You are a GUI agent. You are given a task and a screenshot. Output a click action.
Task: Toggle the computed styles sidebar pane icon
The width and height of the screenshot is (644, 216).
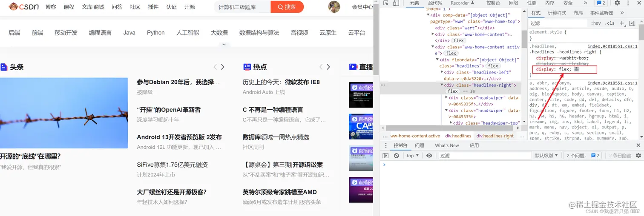(632, 23)
